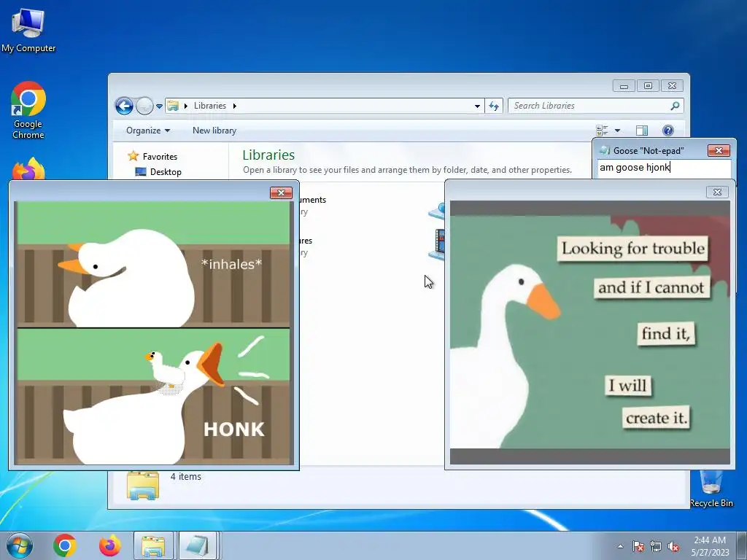
Task: Open the Organize menu
Action: [x=147, y=131]
